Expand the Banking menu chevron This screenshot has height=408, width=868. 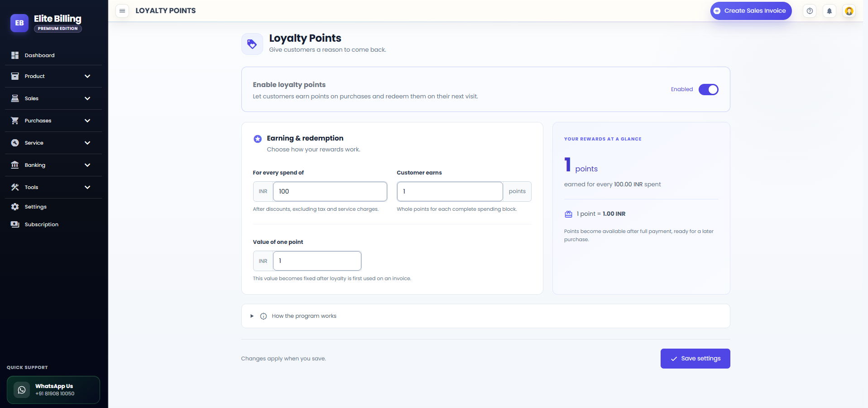[x=87, y=165]
